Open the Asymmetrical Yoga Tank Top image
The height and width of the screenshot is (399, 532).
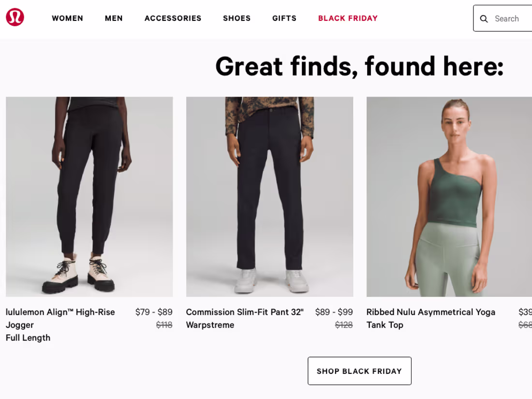(449, 197)
